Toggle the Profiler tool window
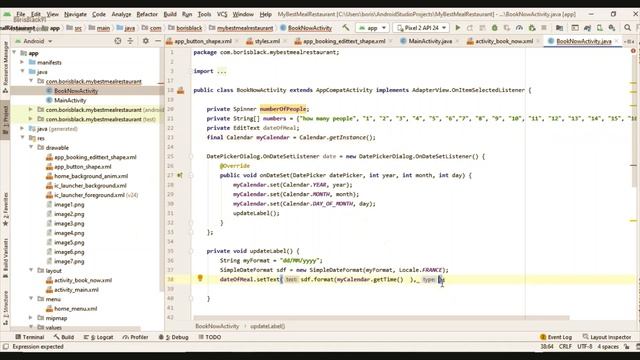640x360 pixels. click(x=136, y=337)
